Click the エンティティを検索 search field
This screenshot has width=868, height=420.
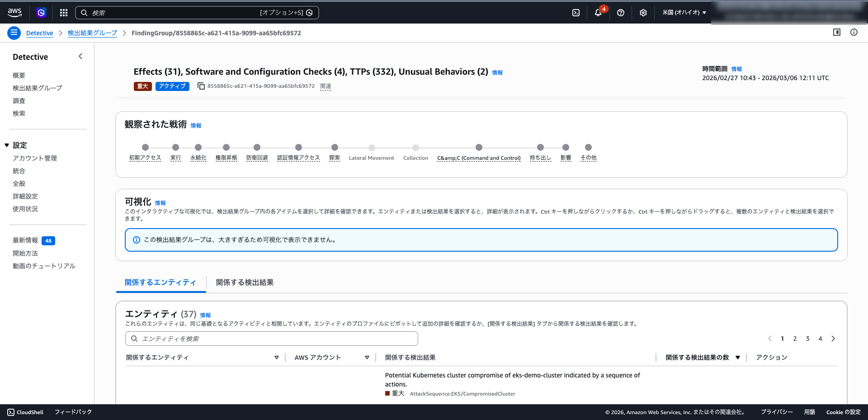click(x=271, y=339)
